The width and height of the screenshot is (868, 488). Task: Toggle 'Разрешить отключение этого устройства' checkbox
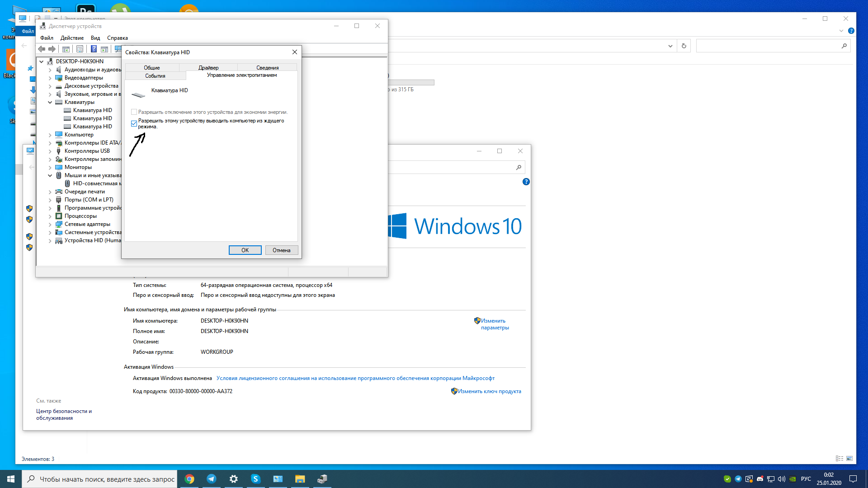pos(134,112)
